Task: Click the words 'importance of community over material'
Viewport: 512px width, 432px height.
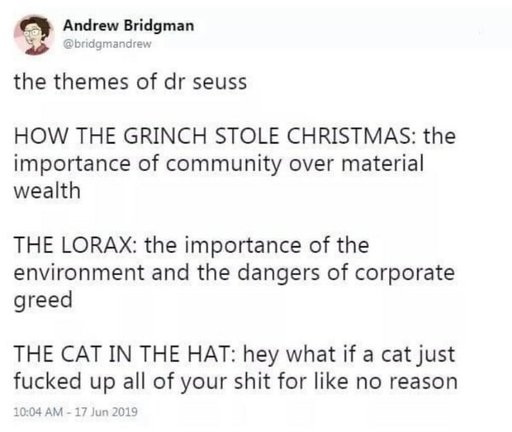Action: 219,164
